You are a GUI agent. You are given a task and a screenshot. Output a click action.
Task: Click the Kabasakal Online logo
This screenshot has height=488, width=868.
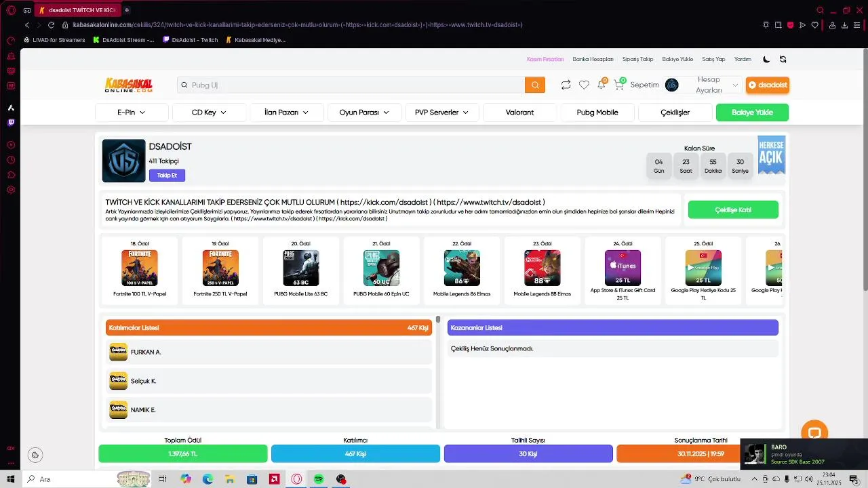(129, 85)
